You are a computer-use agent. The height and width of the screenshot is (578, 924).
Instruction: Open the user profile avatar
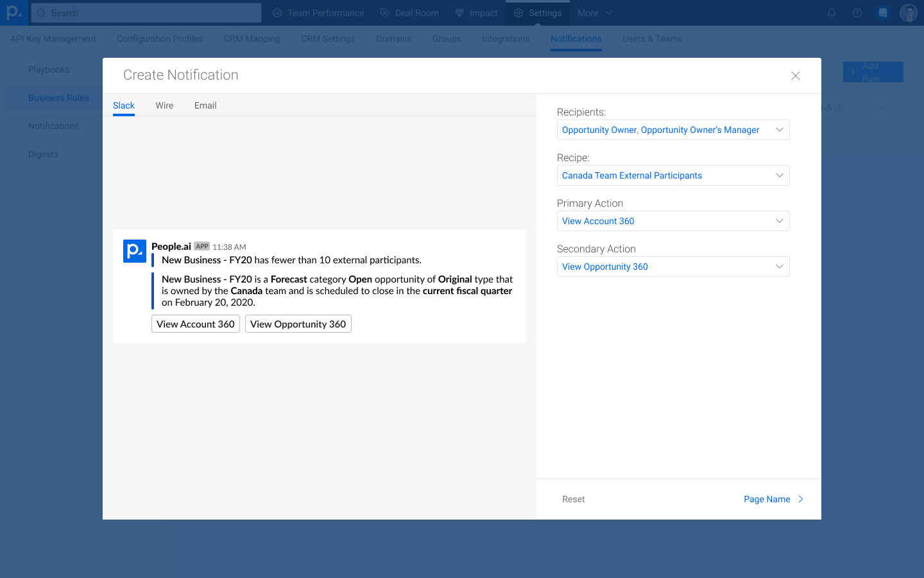click(909, 13)
